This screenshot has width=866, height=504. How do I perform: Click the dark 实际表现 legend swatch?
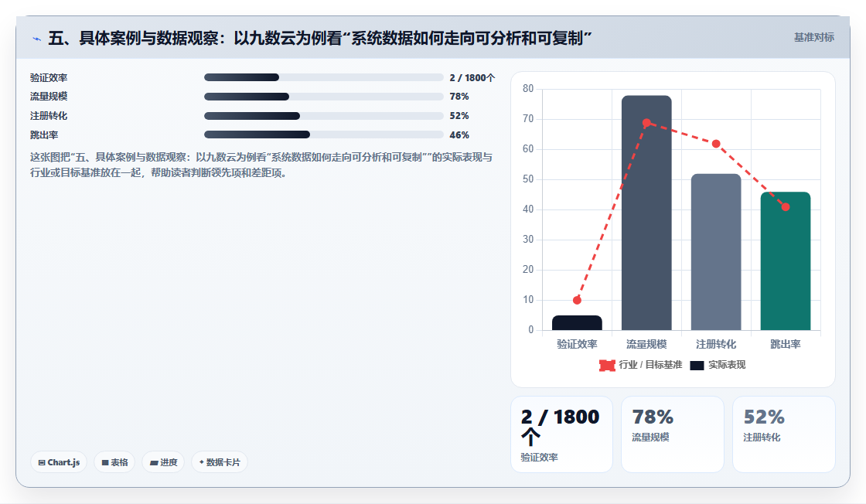point(697,366)
